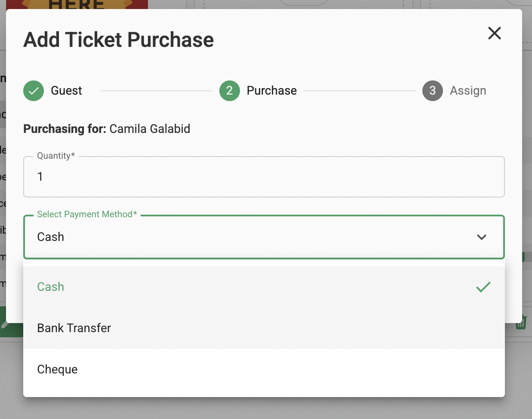The image size is (532, 419).
Task: Click the green checkmark Guest step icon
Action: click(x=34, y=91)
